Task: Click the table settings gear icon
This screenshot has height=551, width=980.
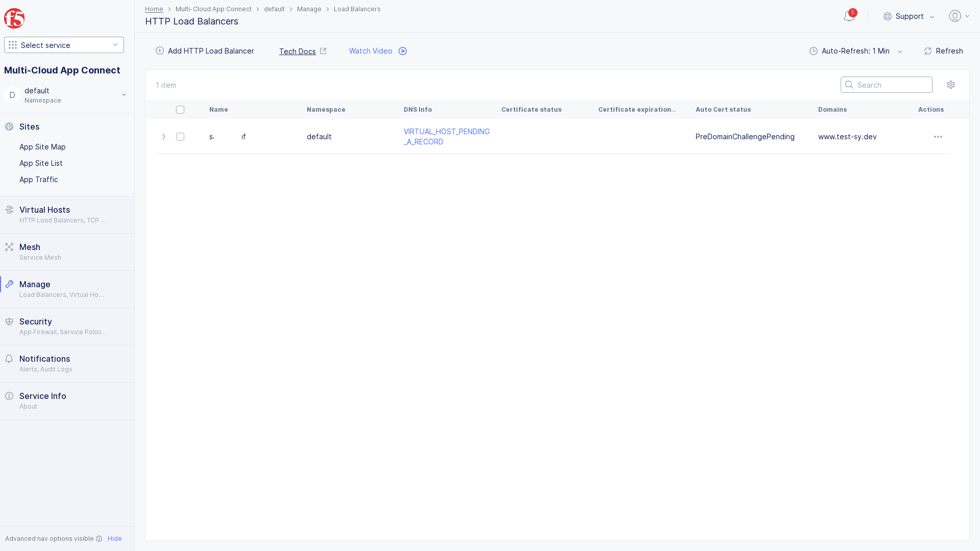Action: click(x=950, y=85)
